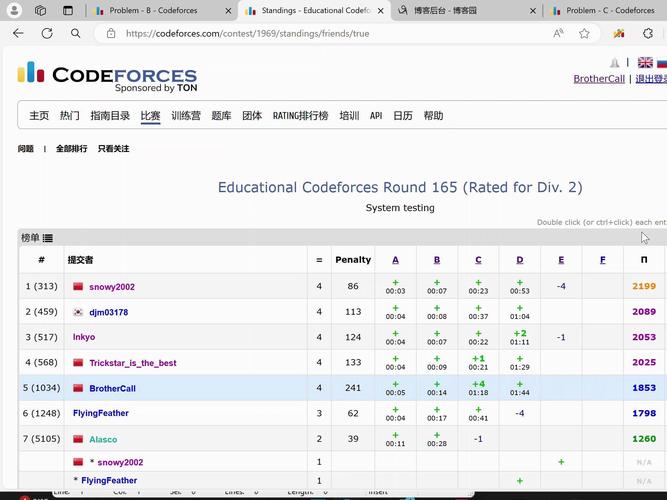This screenshot has height=500, width=667.
Task: Open problem C column header link
Action: pyautogui.click(x=478, y=260)
